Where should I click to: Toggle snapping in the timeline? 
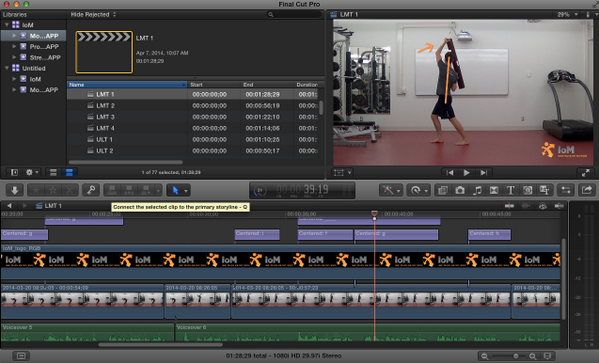559,206
